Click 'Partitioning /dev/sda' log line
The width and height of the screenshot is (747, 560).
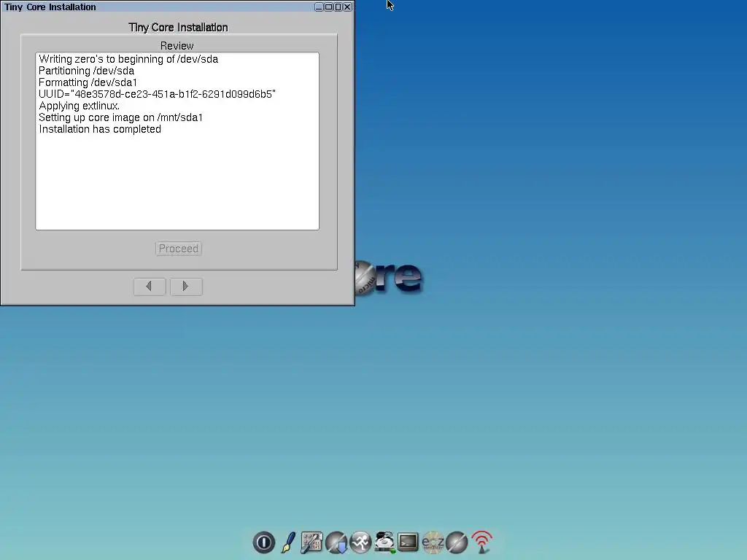click(86, 71)
